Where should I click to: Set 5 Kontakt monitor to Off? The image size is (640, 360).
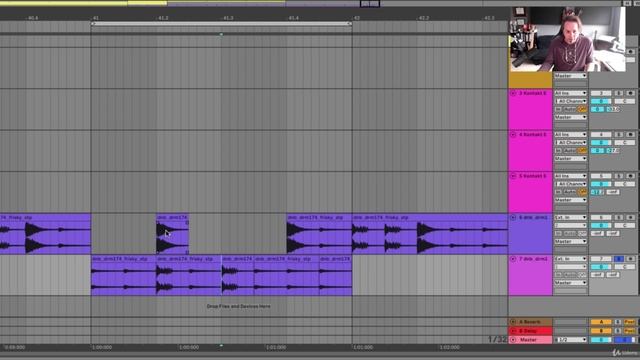click(x=582, y=192)
